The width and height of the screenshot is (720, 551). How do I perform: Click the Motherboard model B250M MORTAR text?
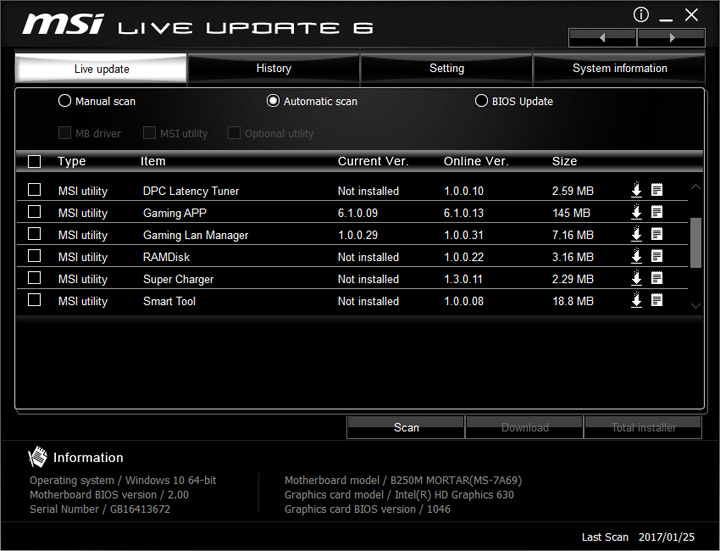pyautogui.click(x=403, y=480)
